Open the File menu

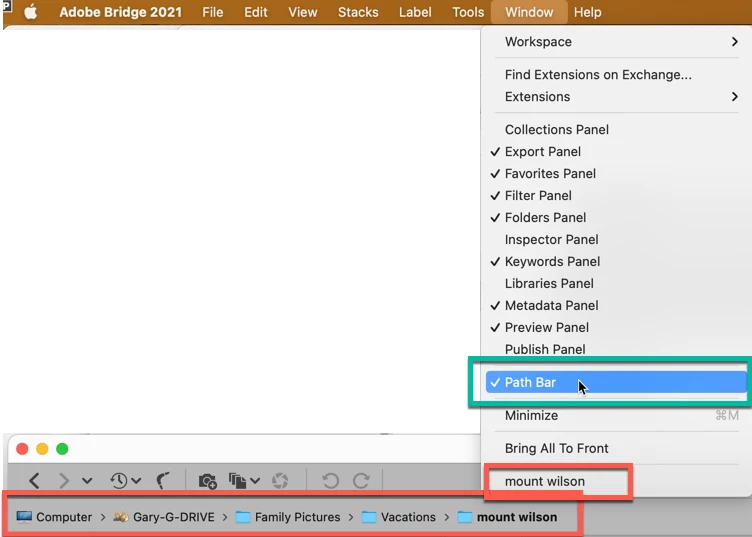[x=212, y=12]
